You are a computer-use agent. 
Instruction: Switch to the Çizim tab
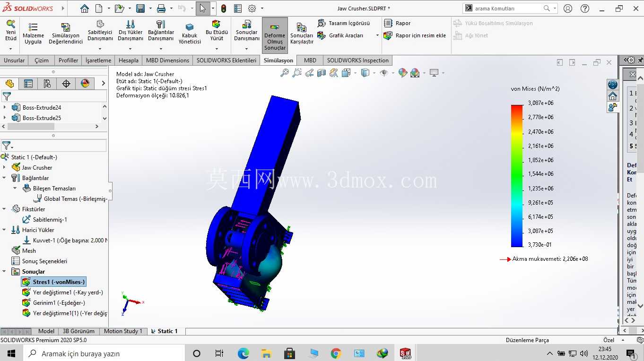[42, 60]
